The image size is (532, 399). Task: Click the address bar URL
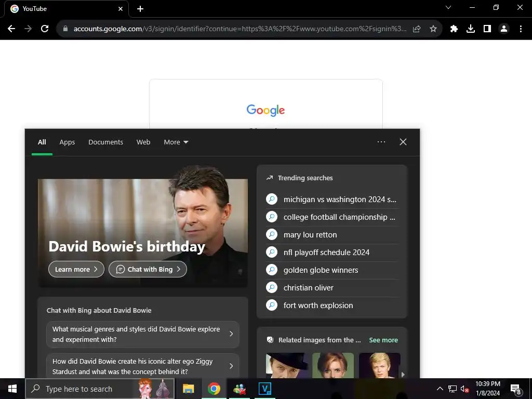click(x=240, y=29)
